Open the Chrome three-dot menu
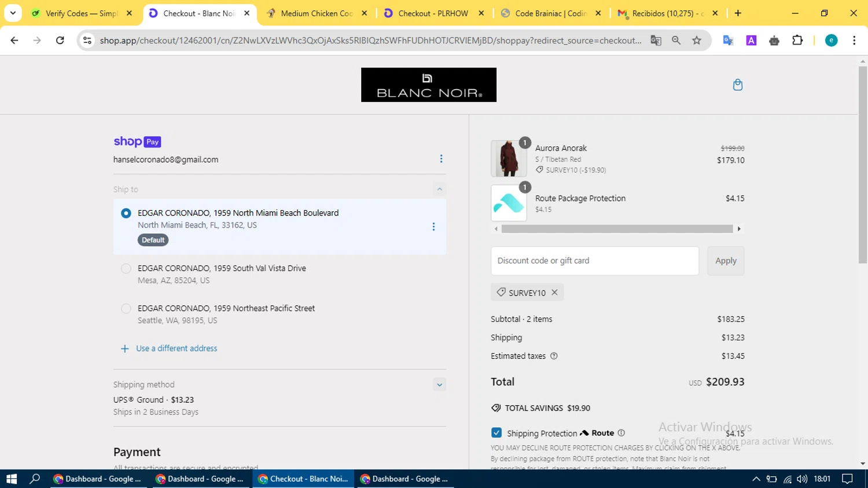Viewport: 868px width, 488px height. pos(854,41)
